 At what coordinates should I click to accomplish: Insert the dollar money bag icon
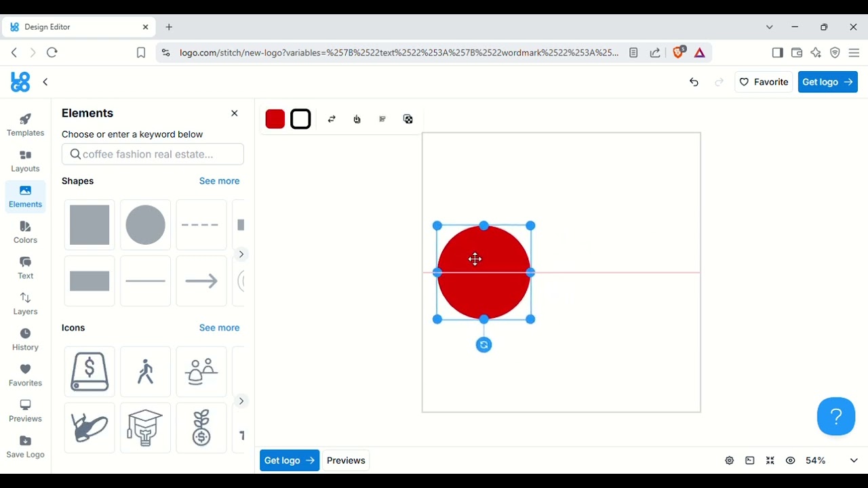coord(90,371)
